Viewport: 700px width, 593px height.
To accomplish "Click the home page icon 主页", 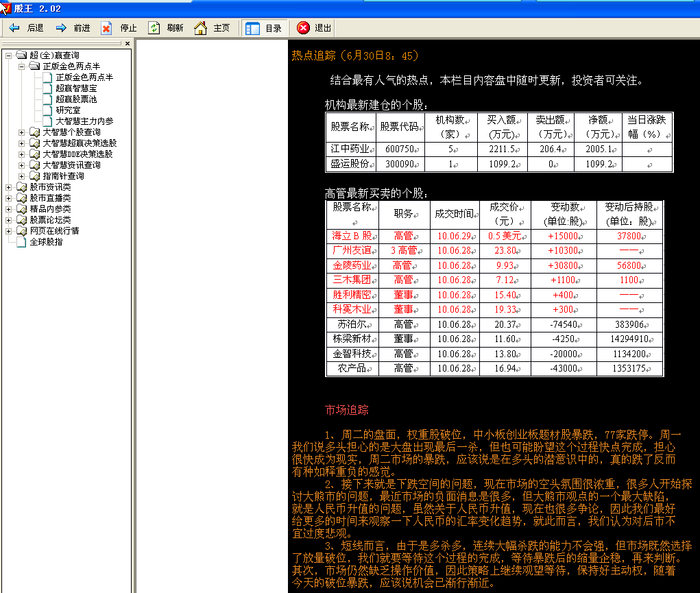I will tap(200, 28).
